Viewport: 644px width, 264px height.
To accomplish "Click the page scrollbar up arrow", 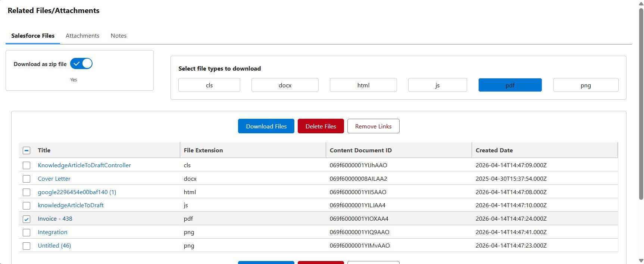I will 641,3.
